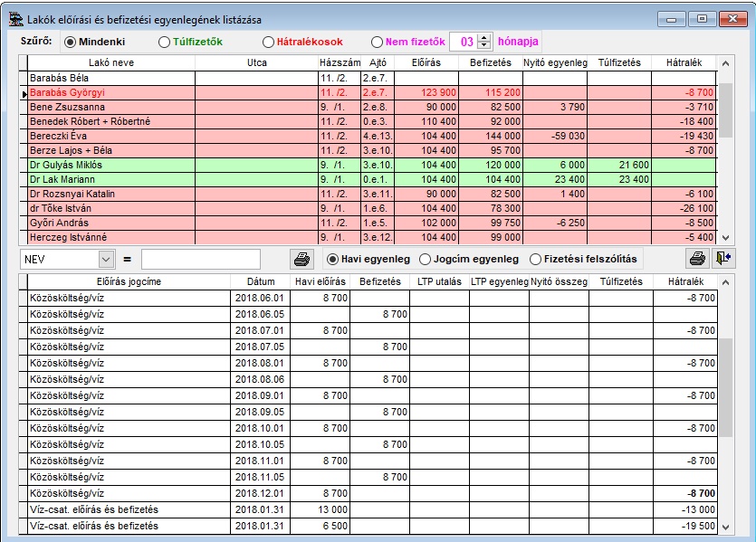Enable the Nem fizetők filter
Viewport: 756px width, 542px height.
[377, 42]
